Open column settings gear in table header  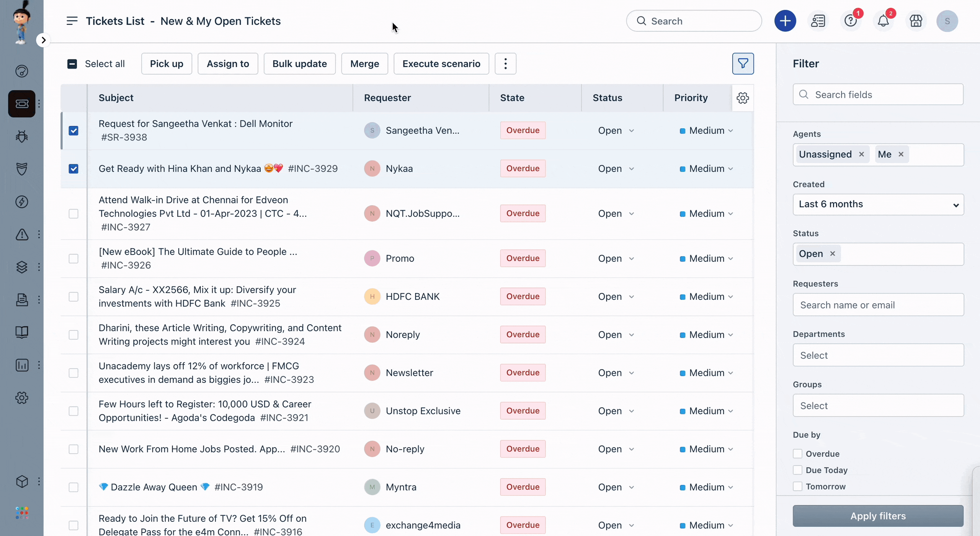(x=743, y=98)
